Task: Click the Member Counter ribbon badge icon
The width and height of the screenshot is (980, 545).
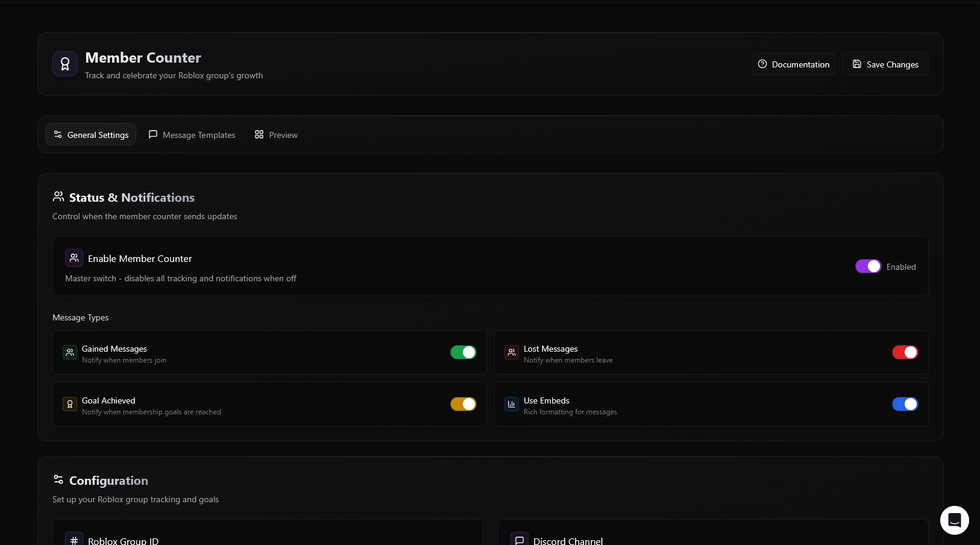Action: tap(65, 64)
